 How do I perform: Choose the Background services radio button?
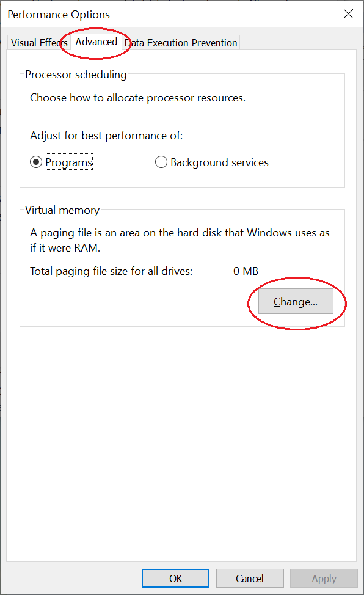161,162
